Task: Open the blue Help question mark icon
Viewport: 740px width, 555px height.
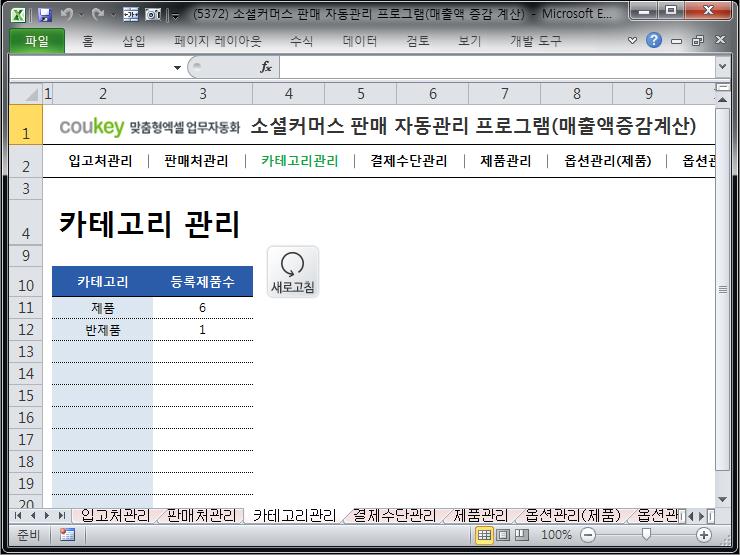Action: [x=654, y=41]
